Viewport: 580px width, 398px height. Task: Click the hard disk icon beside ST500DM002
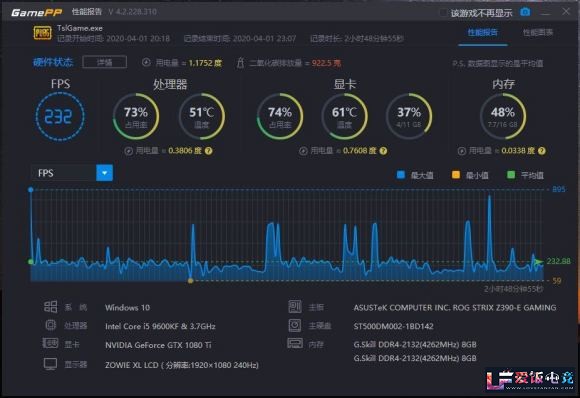pyautogui.click(x=295, y=325)
